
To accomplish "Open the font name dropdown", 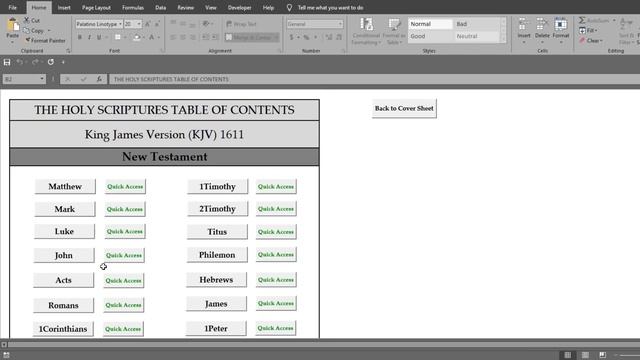I will point(120,24).
